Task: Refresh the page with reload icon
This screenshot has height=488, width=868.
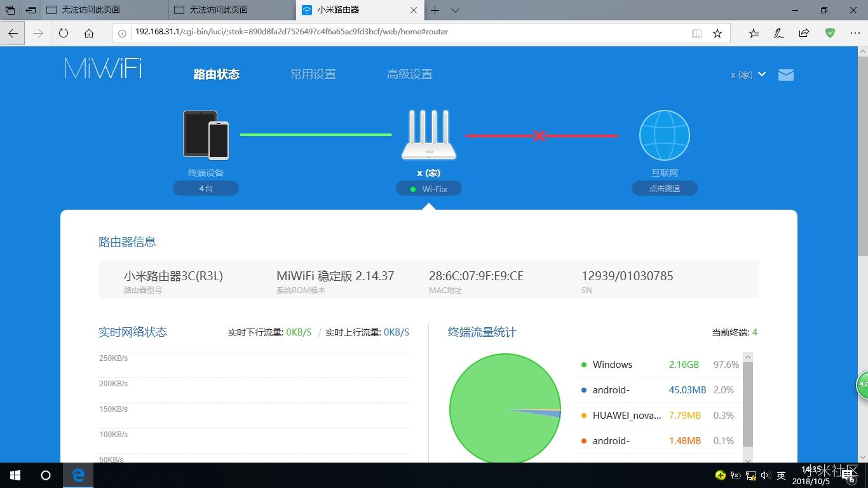Action: (x=64, y=33)
